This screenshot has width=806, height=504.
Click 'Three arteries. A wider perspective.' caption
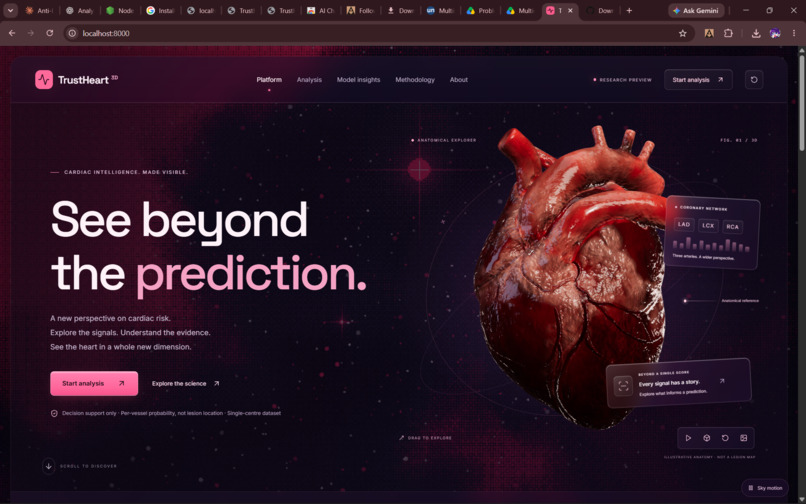pos(704,257)
